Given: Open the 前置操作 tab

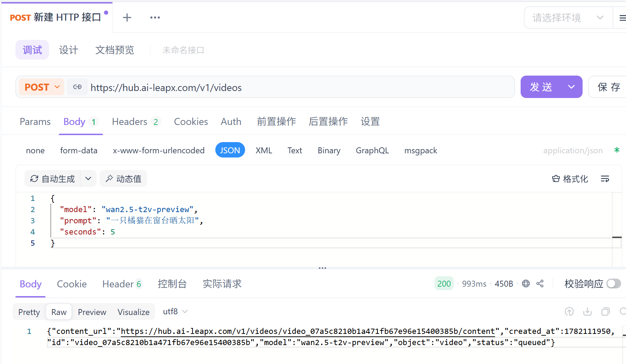Looking at the screenshot, I should point(277,122).
